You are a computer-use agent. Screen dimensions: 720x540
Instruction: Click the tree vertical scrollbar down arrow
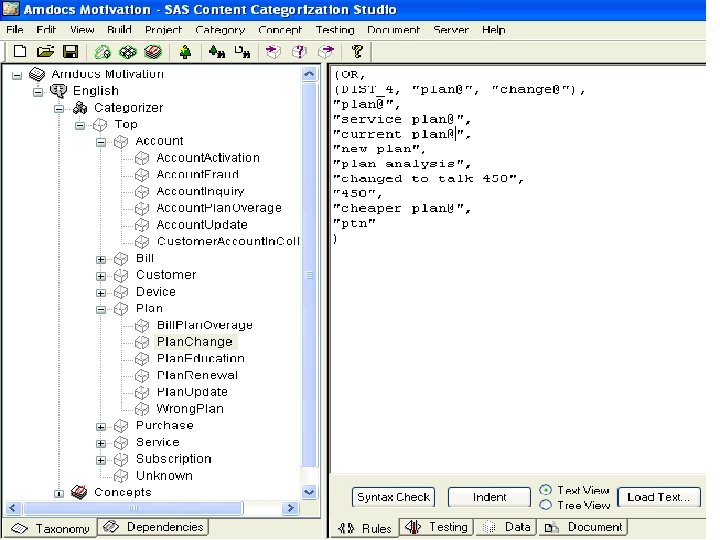pos(309,492)
